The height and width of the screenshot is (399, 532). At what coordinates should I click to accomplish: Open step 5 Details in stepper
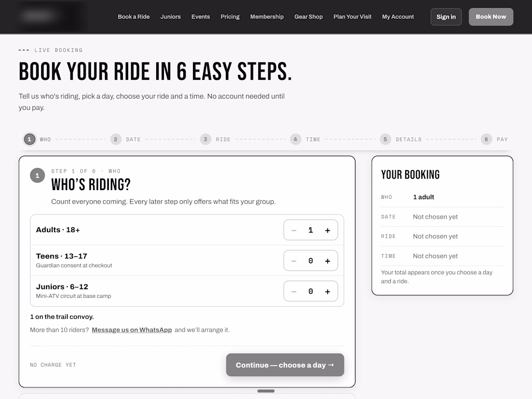[385, 139]
